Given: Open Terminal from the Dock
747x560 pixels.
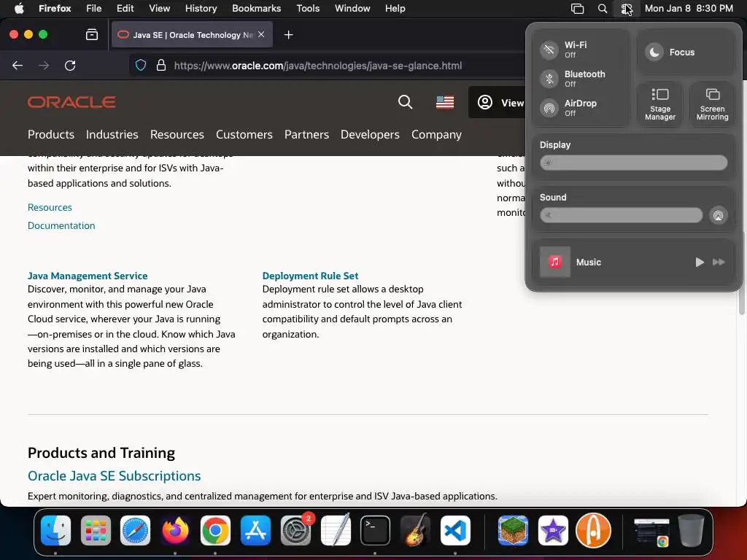Looking at the screenshot, I should pyautogui.click(x=375, y=530).
